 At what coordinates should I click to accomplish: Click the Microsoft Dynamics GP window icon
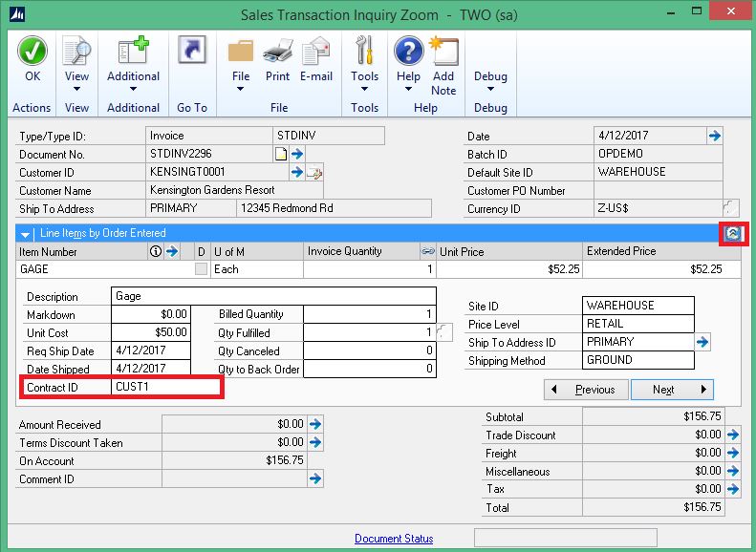[x=17, y=14]
